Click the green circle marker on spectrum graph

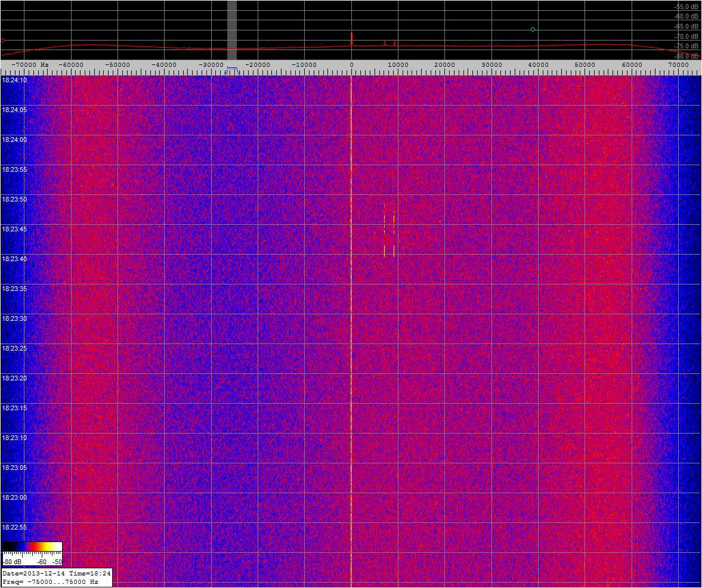(533, 29)
